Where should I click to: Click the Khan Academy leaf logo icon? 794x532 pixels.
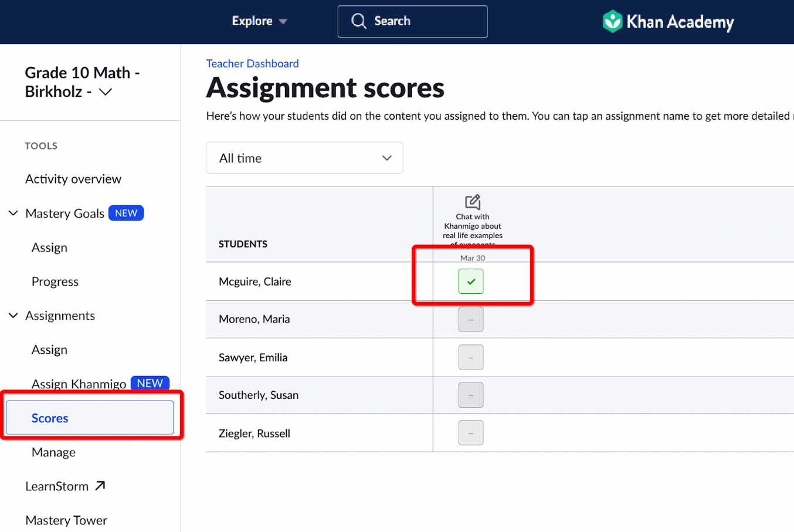(612, 22)
